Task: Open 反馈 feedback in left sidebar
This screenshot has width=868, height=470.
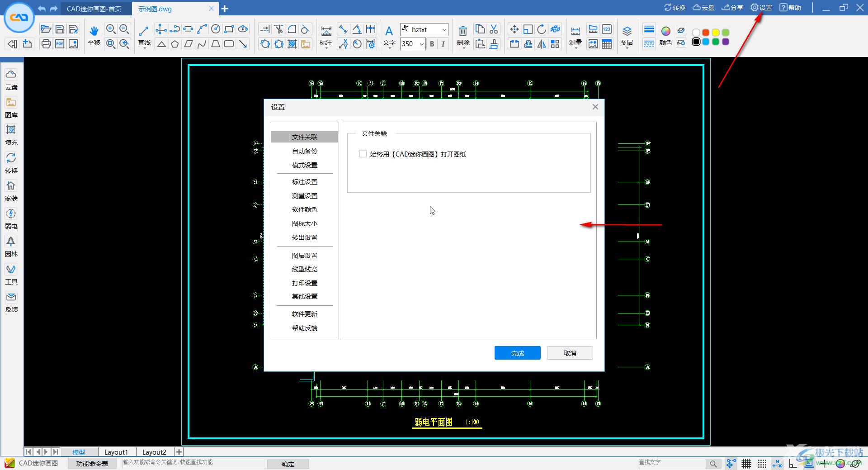Action: [x=11, y=302]
